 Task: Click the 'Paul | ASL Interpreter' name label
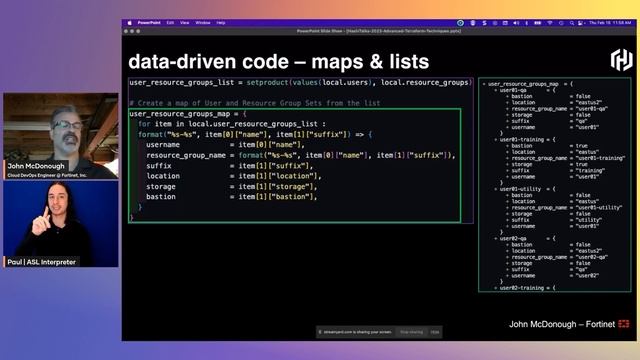pos(41,262)
